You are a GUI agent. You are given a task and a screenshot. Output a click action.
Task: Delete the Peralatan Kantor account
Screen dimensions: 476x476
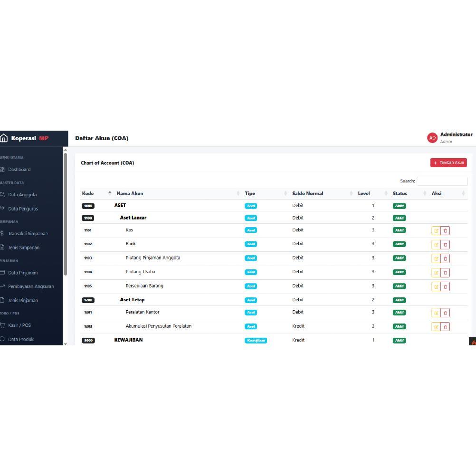445,313
